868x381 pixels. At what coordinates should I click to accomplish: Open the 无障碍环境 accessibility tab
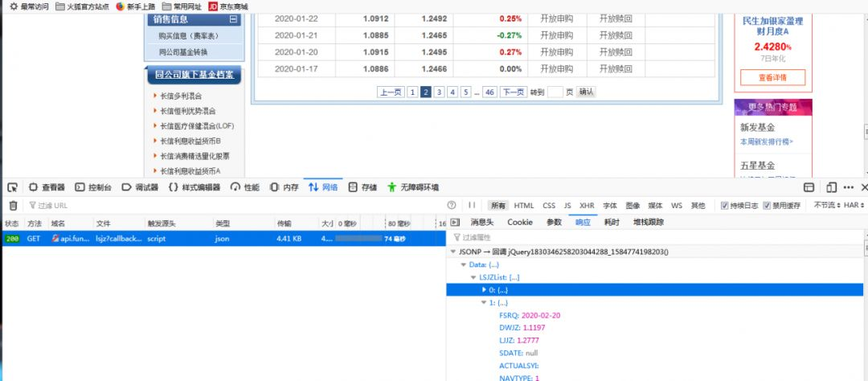[413, 187]
